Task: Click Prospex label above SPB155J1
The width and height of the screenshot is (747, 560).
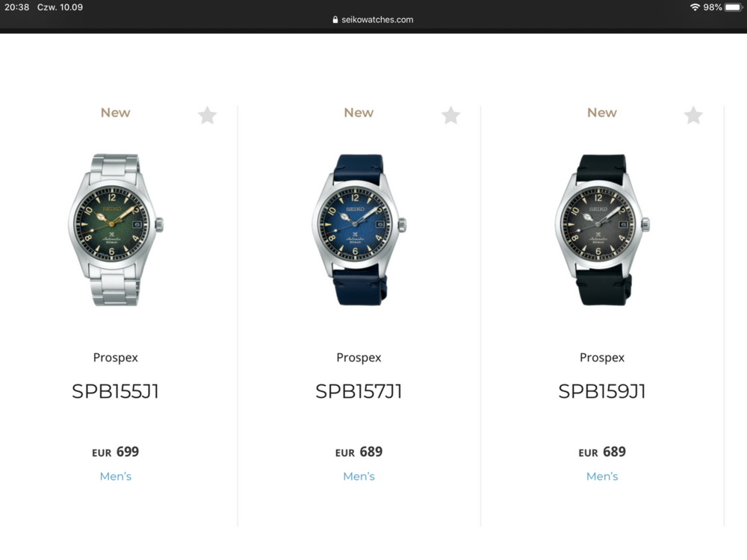Action: point(115,358)
